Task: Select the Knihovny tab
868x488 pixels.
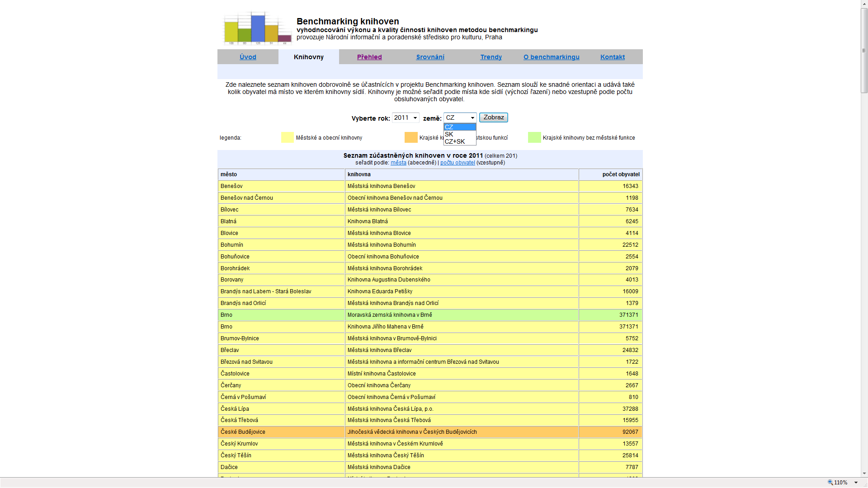Action: click(309, 57)
